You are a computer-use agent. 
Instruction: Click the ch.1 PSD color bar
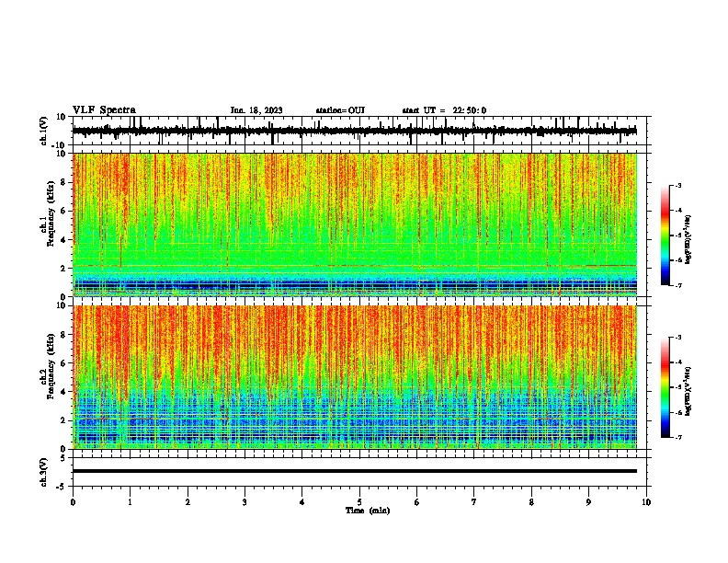(665, 236)
